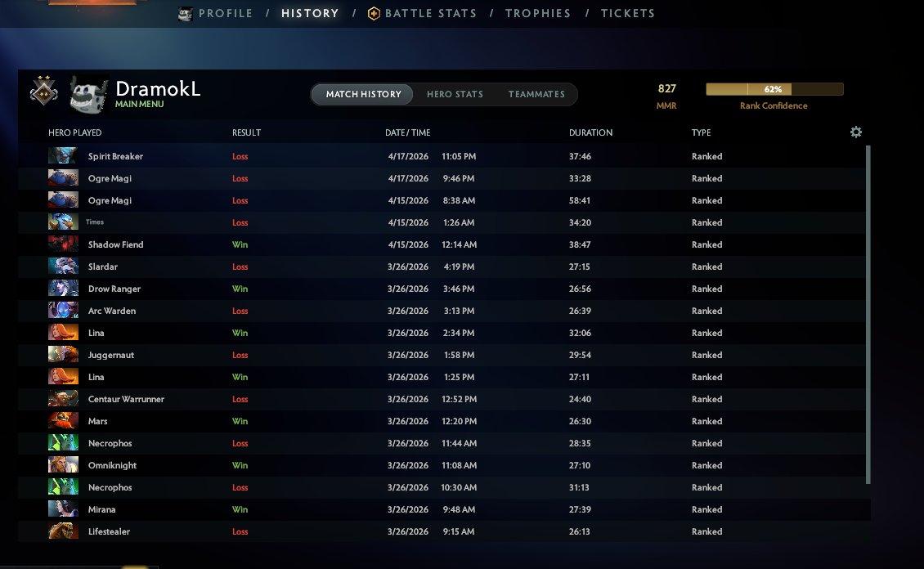This screenshot has height=569, width=924.
Task: Switch to Teammates view
Action: tap(536, 94)
